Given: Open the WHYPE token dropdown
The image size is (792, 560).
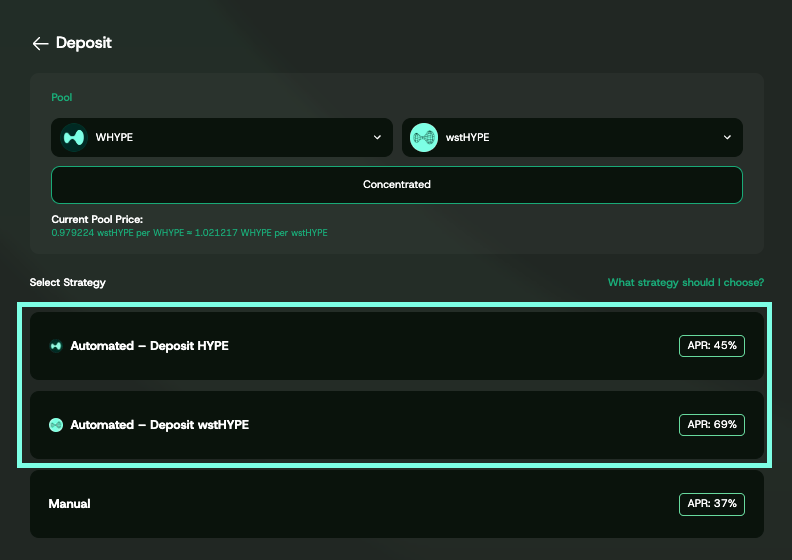Looking at the screenshot, I should 222,137.
